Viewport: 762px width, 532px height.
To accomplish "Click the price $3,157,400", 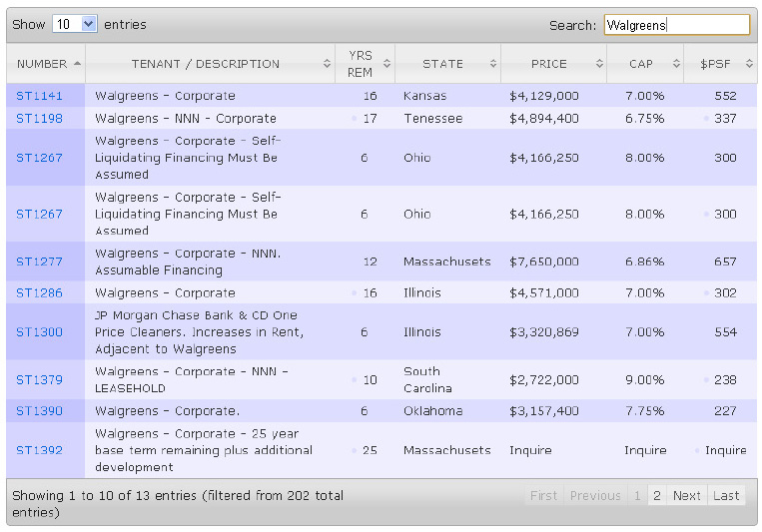I will 544,411.
